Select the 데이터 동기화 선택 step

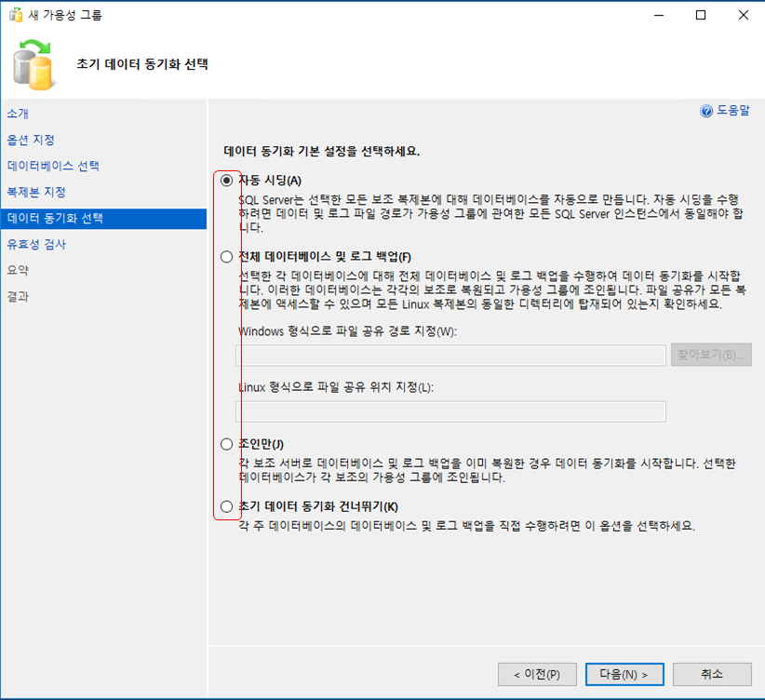103,219
